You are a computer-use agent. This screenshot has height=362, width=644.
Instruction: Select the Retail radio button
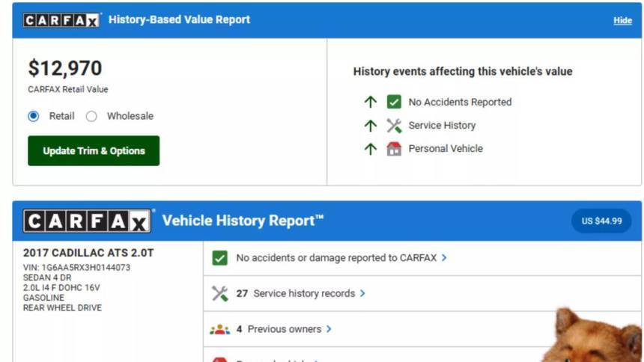pyautogui.click(x=34, y=116)
